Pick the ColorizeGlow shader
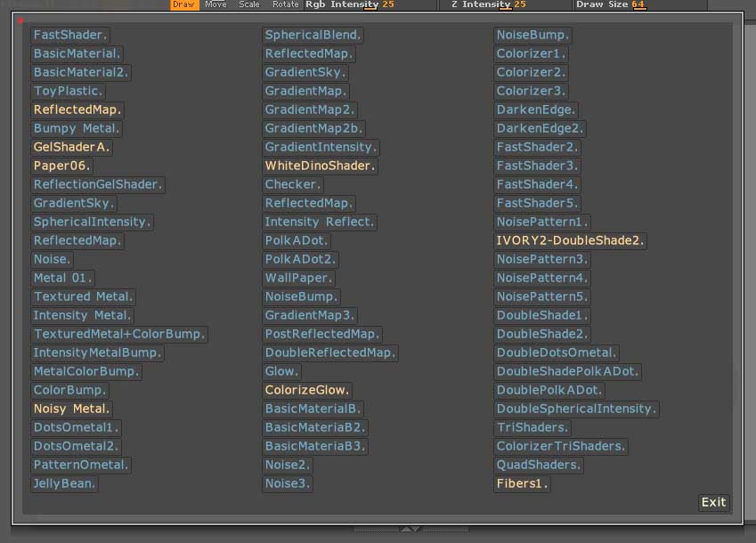 click(x=307, y=391)
